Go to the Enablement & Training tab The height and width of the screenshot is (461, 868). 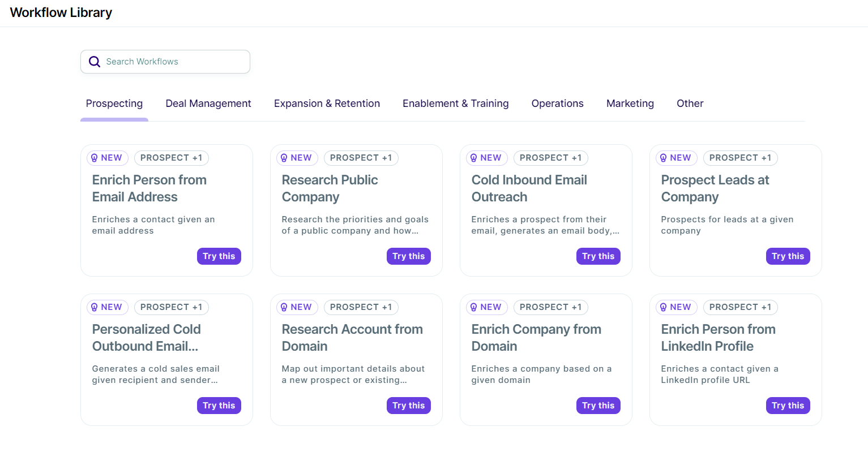tap(456, 104)
